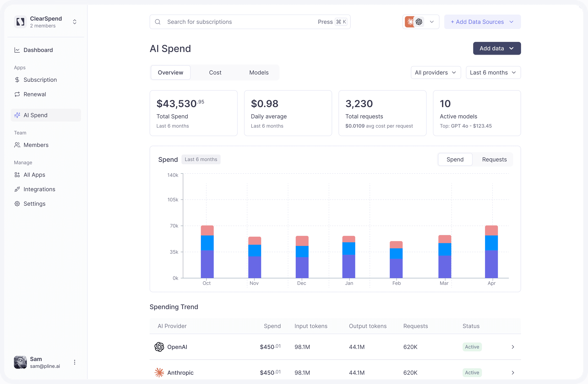Click the Jan blue bar segment
Viewport: 588px width, 384px height.
click(349, 249)
